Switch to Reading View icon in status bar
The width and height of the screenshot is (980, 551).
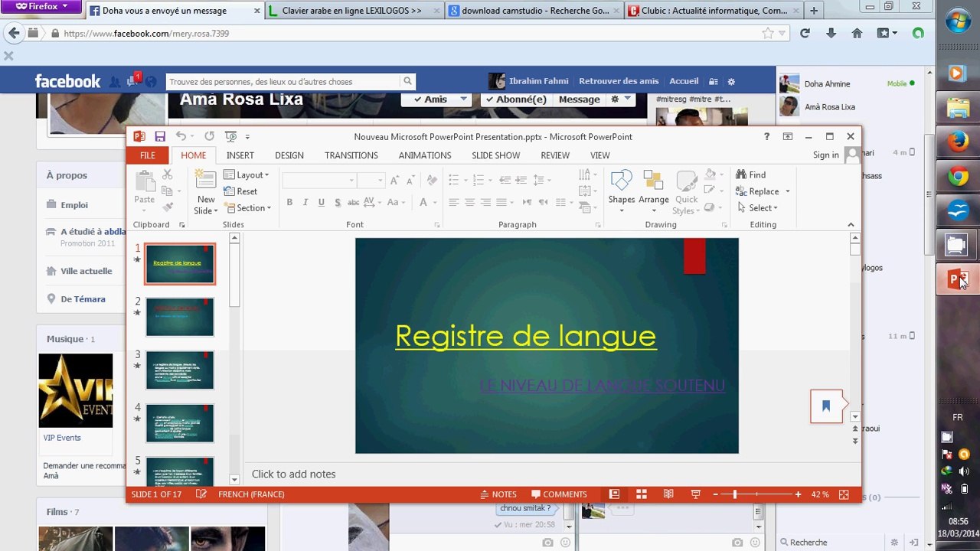[668, 494]
